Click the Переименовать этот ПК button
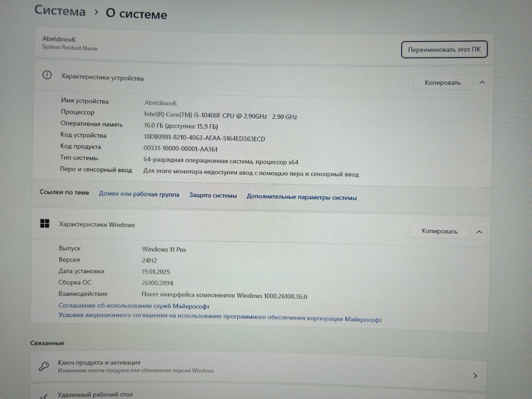 tap(444, 49)
